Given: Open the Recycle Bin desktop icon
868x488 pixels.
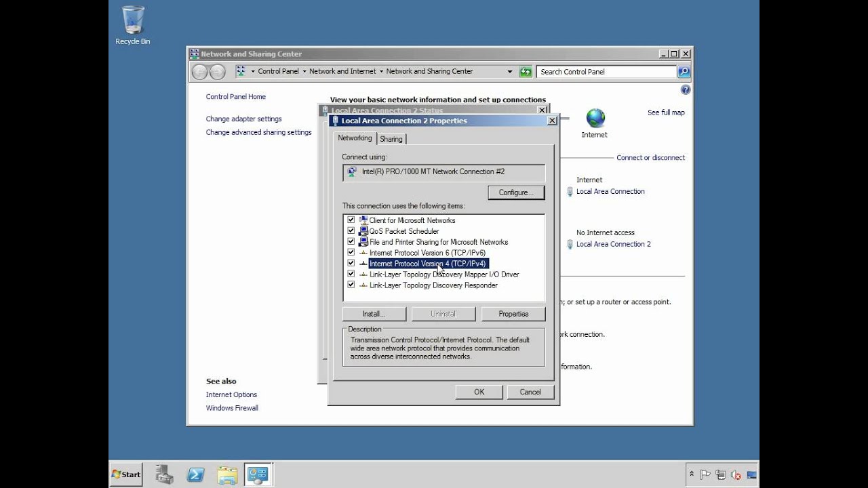Looking at the screenshot, I should click(x=132, y=26).
